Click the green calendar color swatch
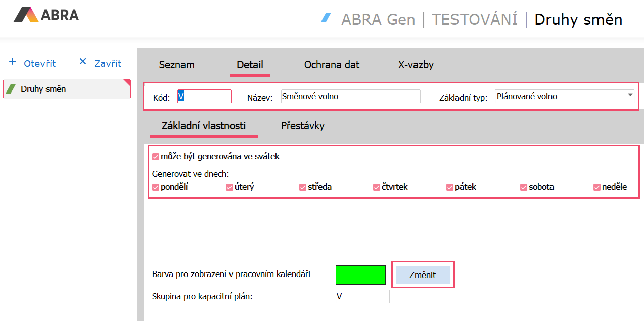This screenshot has height=321, width=644. pos(360,274)
